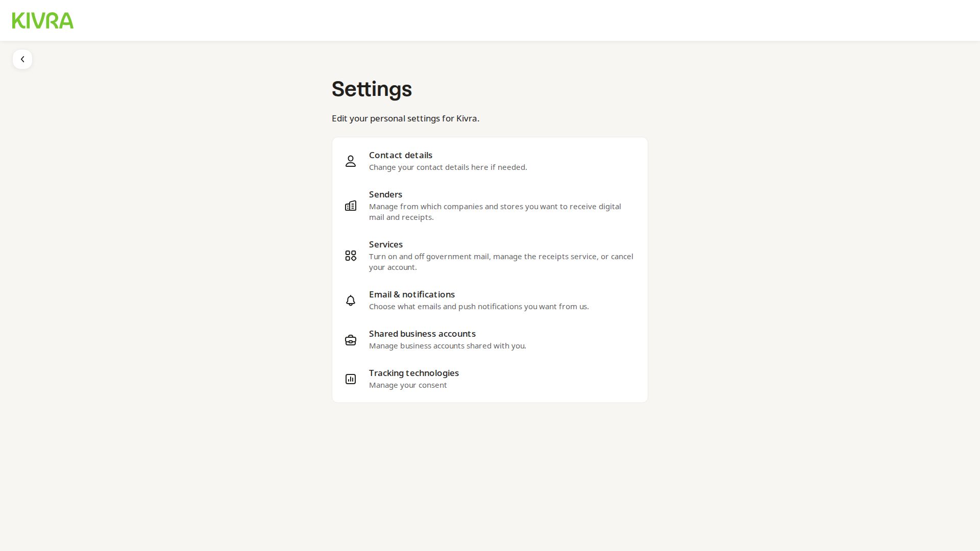The width and height of the screenshot is (980, 551).
Task: Click 'Manage business accounts shared with you' text
Action: (x=448, y=346)
